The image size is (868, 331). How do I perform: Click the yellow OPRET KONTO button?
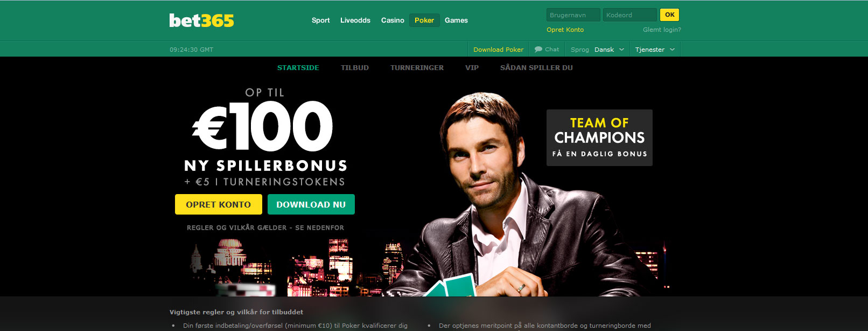pos(219,204)
